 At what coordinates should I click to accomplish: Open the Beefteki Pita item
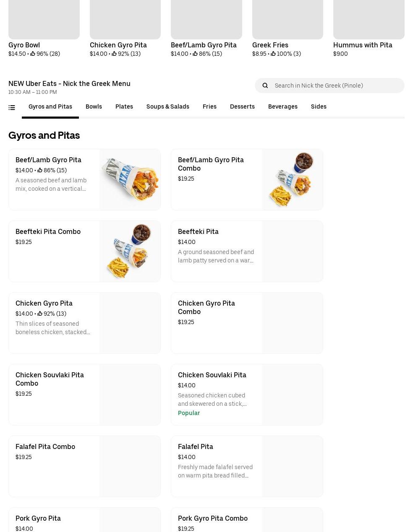pos(198,231)
